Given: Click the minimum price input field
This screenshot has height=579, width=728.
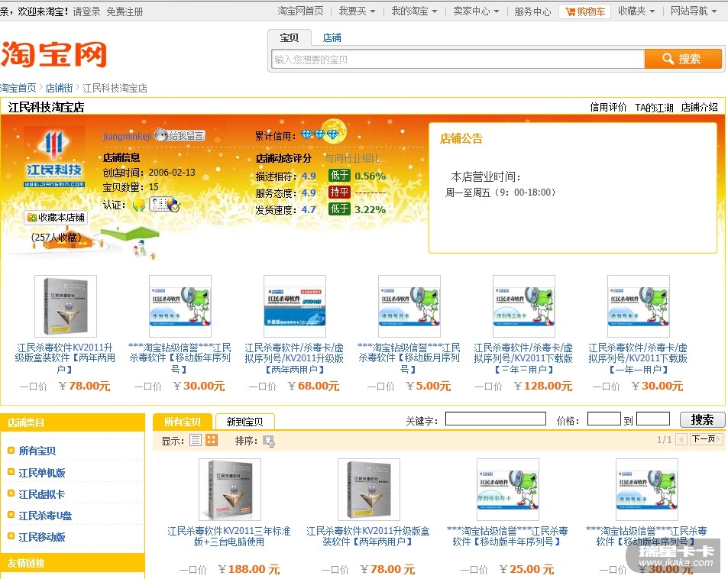Looking at the screenshot, I should pos(604,419).
